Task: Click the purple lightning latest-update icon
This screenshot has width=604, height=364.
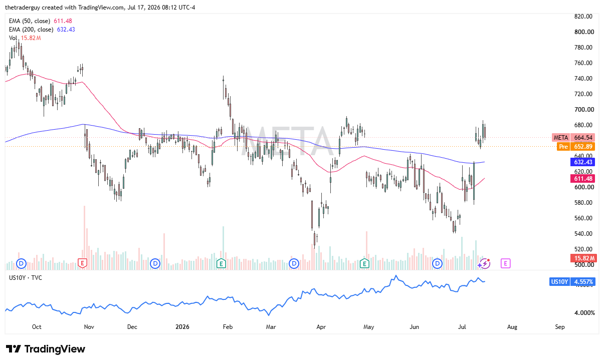Action: pyautogui.click(x=484, y=263)
